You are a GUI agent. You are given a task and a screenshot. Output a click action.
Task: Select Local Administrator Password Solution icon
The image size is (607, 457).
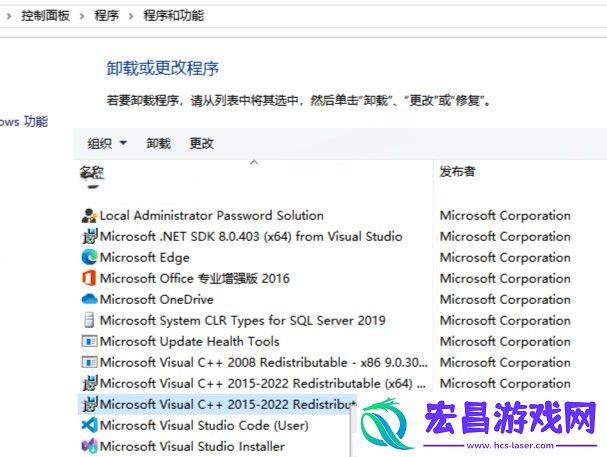coord(89,216)
